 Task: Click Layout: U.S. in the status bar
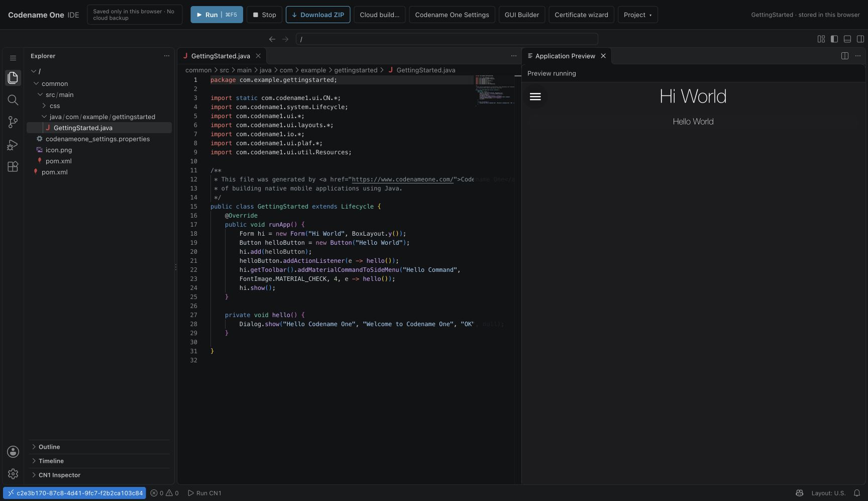[828, 493]
